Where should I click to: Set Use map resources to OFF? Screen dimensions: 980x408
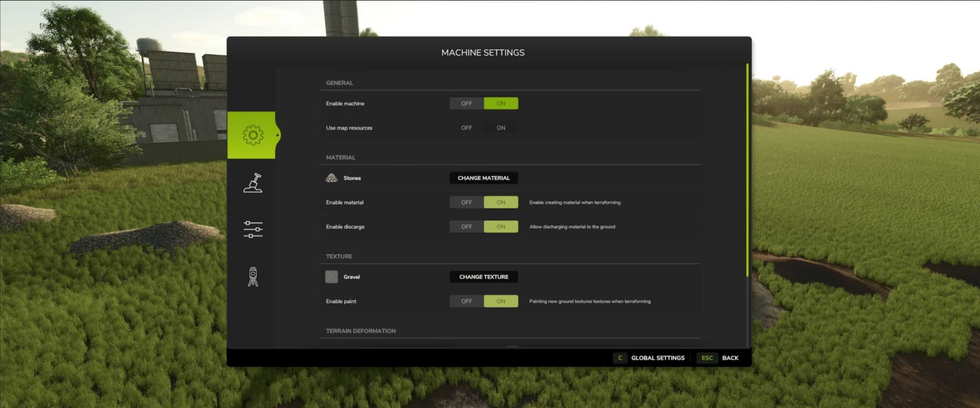pos(467,128)
